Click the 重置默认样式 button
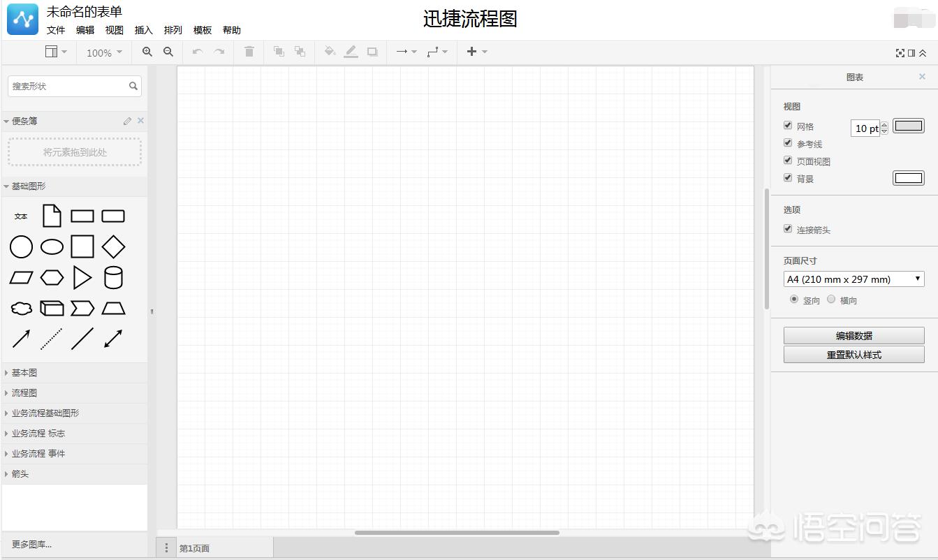This screenshot has width=938, height=560. [x=854, y=355]
